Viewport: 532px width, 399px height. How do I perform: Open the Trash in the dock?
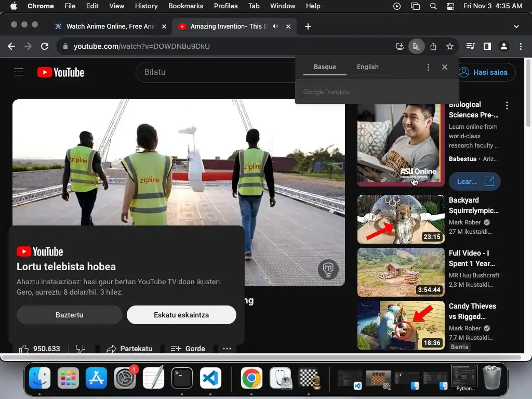(492, 377)
